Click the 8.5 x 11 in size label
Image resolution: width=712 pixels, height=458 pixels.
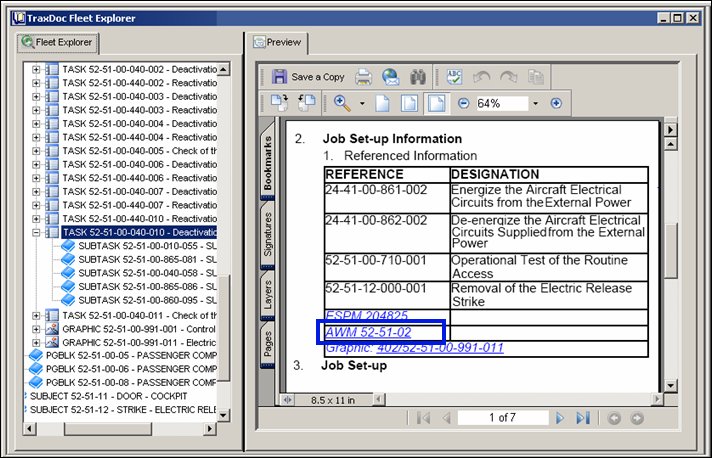pyautogui.click(x=333, y=400)
